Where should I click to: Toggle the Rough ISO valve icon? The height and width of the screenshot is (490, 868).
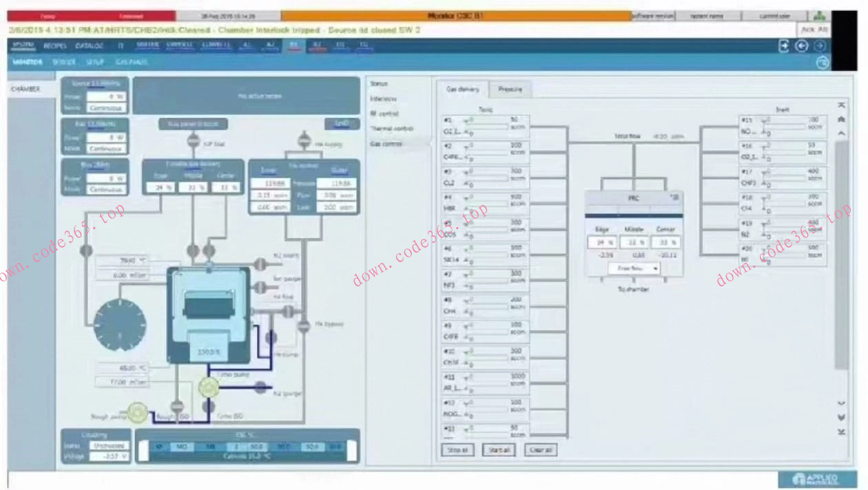177,406
